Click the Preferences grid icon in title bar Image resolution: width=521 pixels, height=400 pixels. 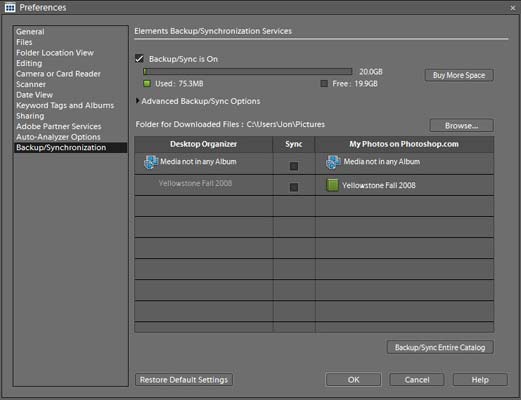(x=10, y=7)
